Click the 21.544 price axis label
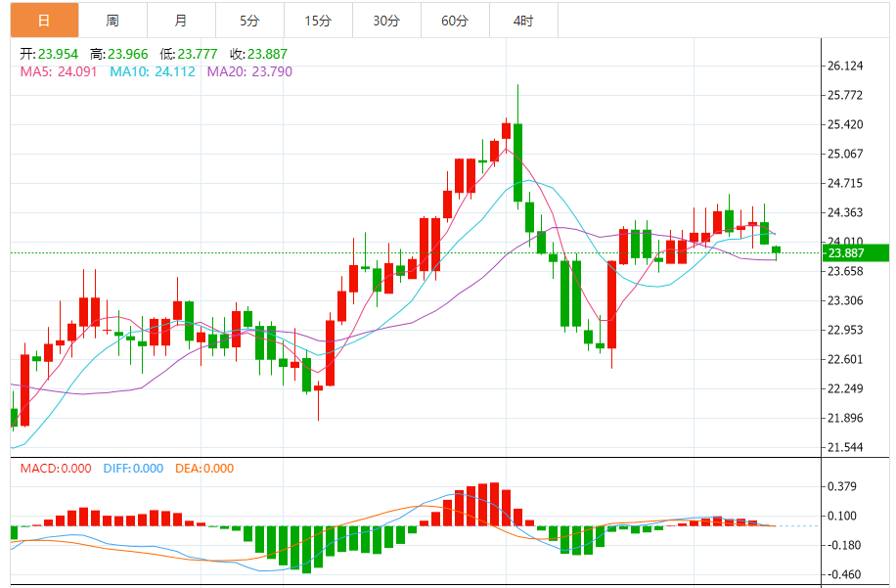896x588 pixels. (x=845, y=447)
